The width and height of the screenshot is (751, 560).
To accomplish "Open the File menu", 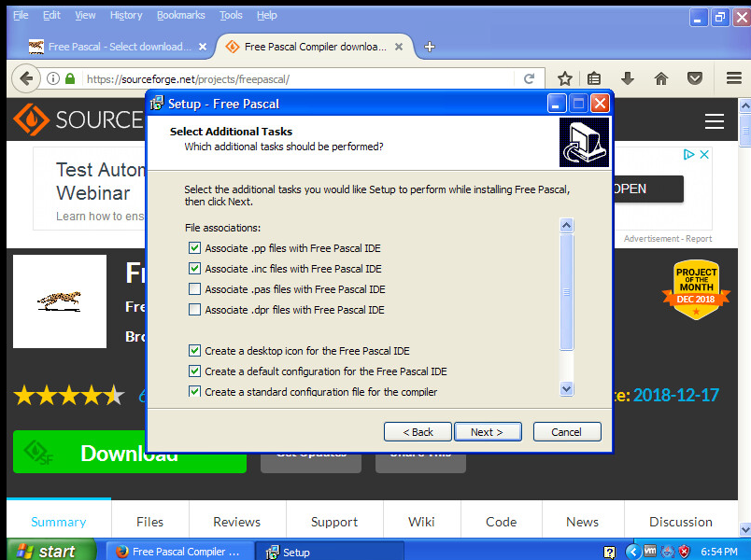I will 21,15.
